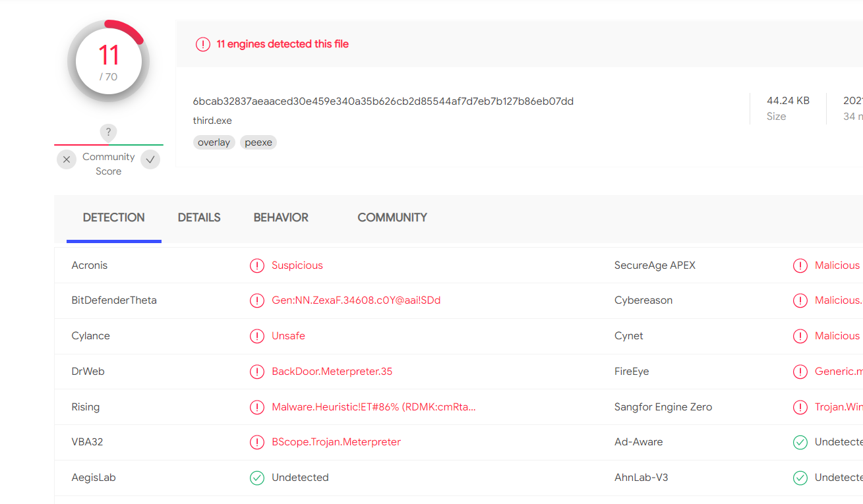Click the alert icon in the DrWeb row

click(257, 372)
